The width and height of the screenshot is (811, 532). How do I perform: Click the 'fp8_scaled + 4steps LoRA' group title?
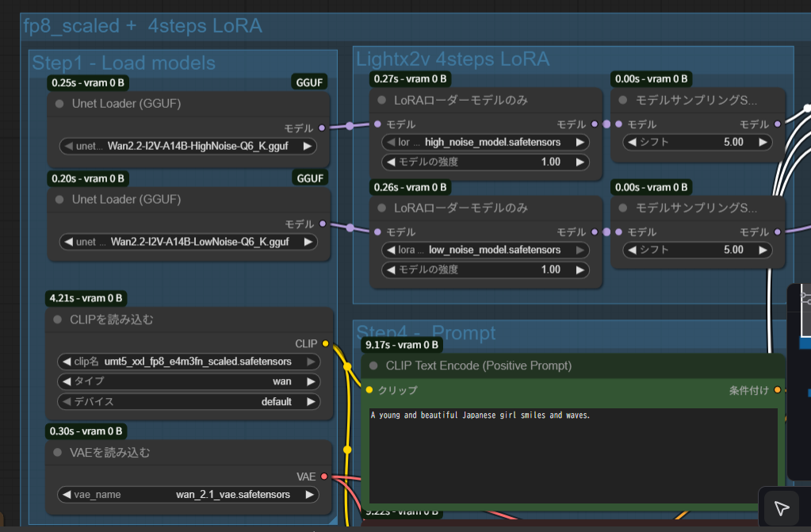[143, 26]
